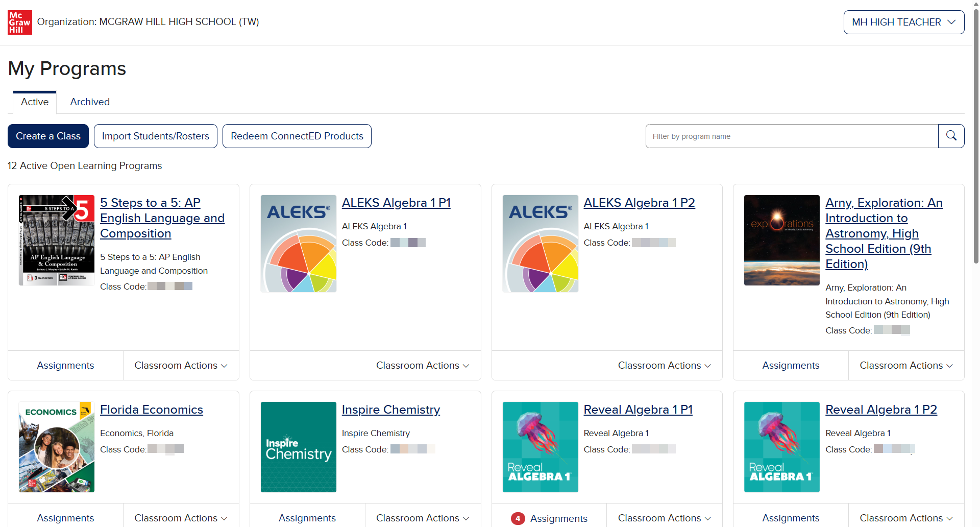
Task: Open 5 Steps to a 5: AP English link
Action: pyautogui.click(x=162, y=218)
